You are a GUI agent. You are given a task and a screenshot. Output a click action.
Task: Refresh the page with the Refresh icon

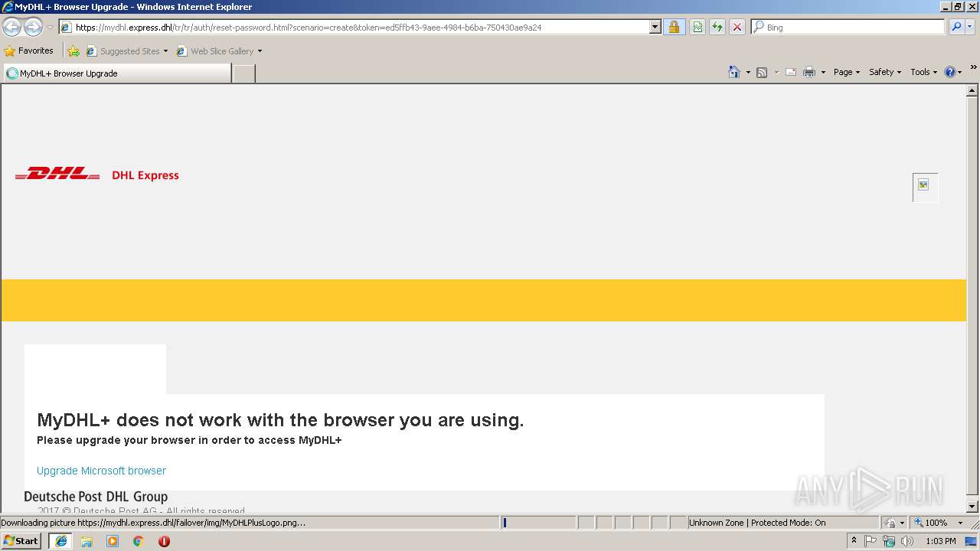pyautogui.click(x=717, y=28)
